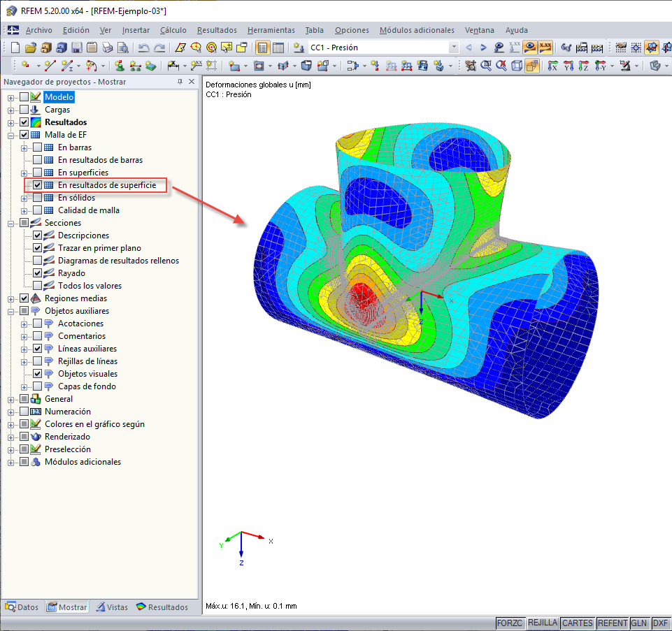Go to next load case arrow
The height and width of the screenshot is (631, 672).
pos(483,48)
